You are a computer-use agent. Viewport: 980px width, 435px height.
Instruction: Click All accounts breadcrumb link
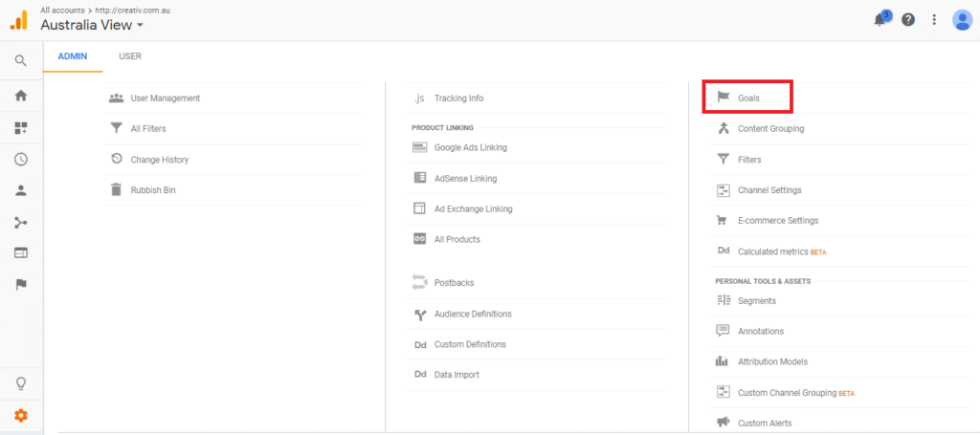coord(62,10)
